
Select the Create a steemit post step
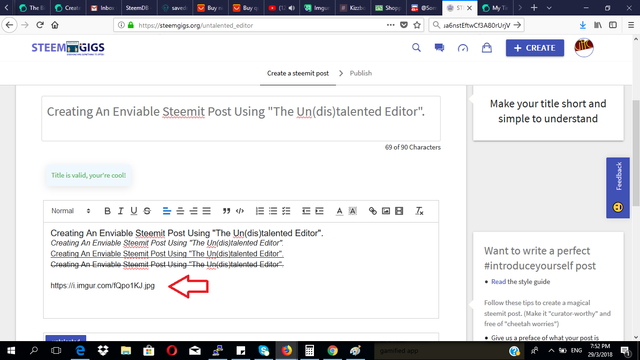(x=298, y=73)
